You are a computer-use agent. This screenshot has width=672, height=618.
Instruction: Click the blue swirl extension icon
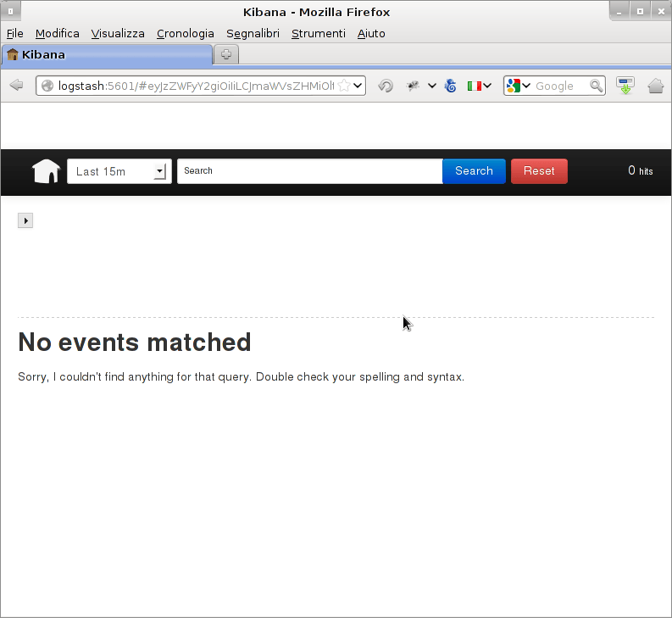[x=451, y=86]
